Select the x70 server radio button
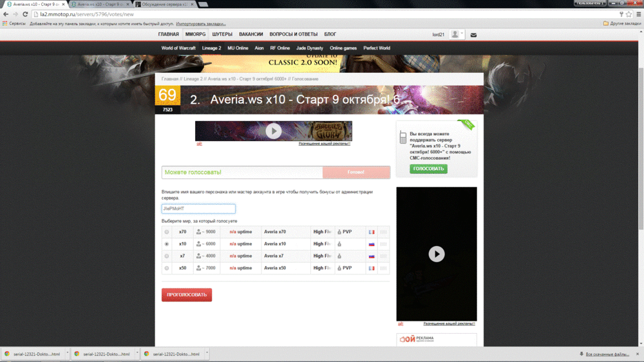Screen dimensions: 644x362 click(x=167, y=232)
